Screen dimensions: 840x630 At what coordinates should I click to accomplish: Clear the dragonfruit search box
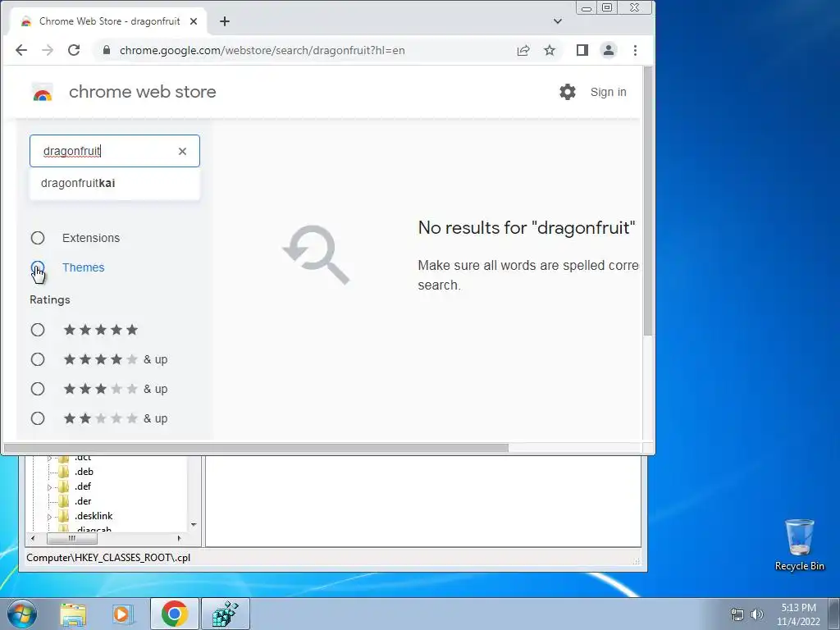182,151
